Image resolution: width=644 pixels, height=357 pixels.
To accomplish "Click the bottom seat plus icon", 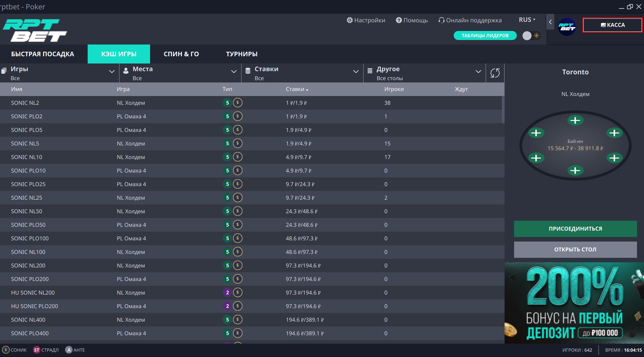I will pos(575,171).
